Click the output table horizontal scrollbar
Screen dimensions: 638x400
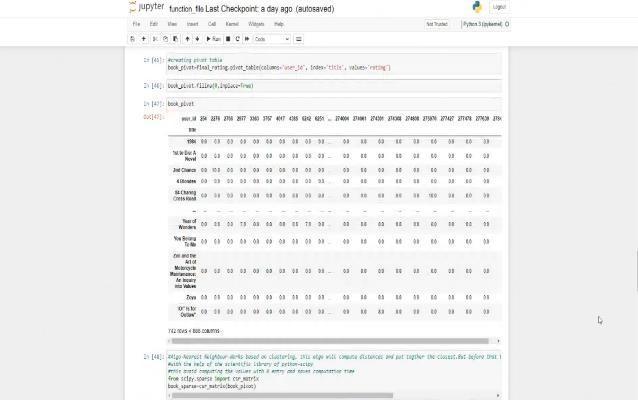click(330, 341)
